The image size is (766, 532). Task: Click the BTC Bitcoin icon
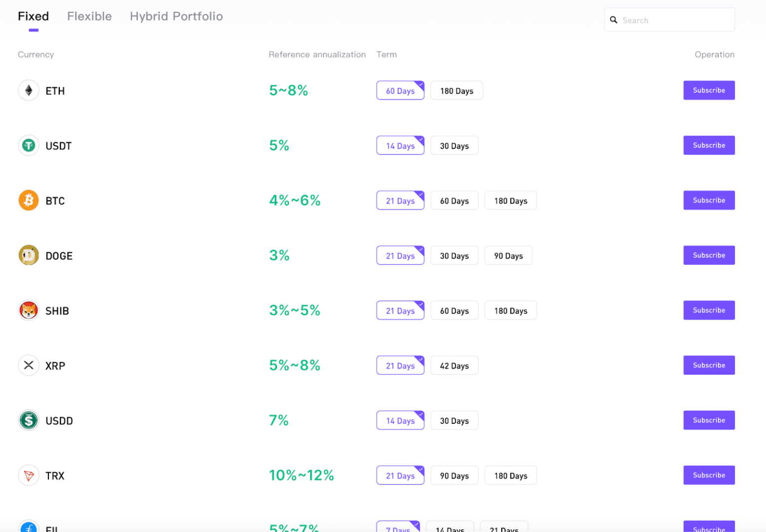[x=28, y=200]
